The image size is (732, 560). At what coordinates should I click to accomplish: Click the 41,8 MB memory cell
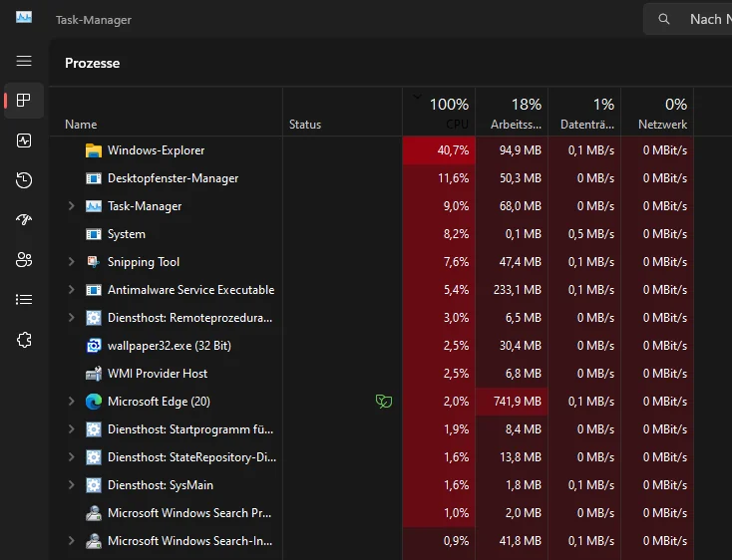(512, 540)
